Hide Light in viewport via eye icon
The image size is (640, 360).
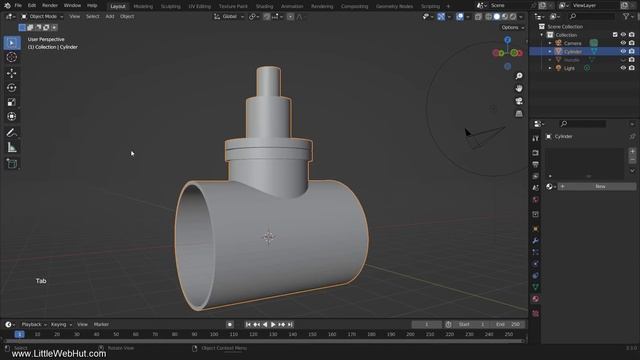[x=623, y=68]
